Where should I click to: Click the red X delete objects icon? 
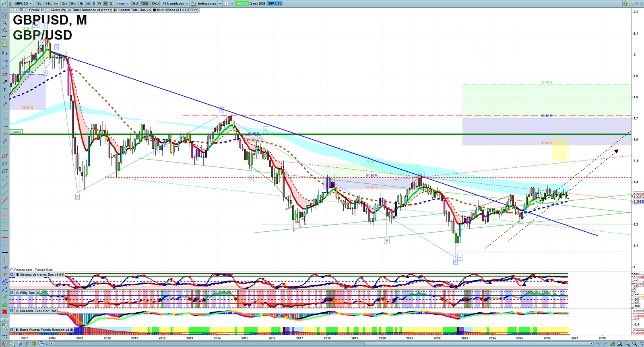[x=4, y=312]
